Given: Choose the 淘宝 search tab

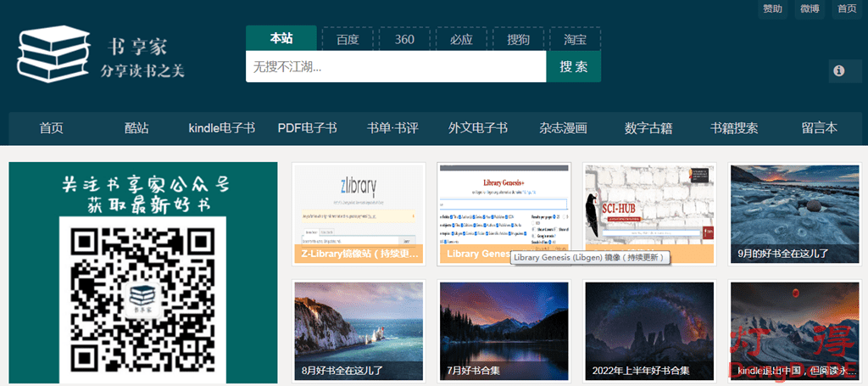Looking at the screenshot, I should point(575,39).
